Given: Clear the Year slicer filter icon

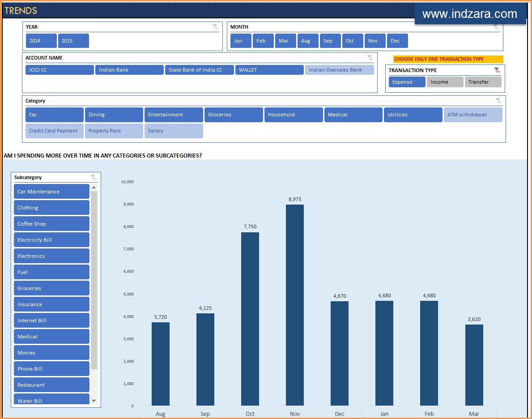Looking at the screenshot, I should (x=215, y=27).
